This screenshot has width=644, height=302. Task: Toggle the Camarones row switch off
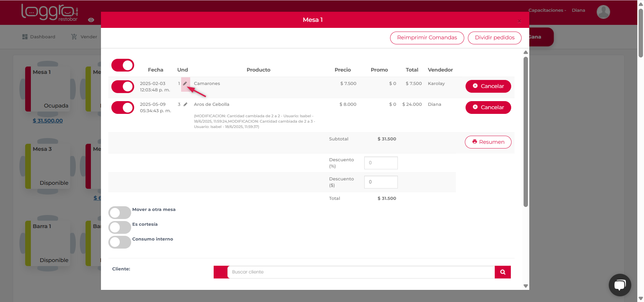pyautogui.click(x=123, y=87)
